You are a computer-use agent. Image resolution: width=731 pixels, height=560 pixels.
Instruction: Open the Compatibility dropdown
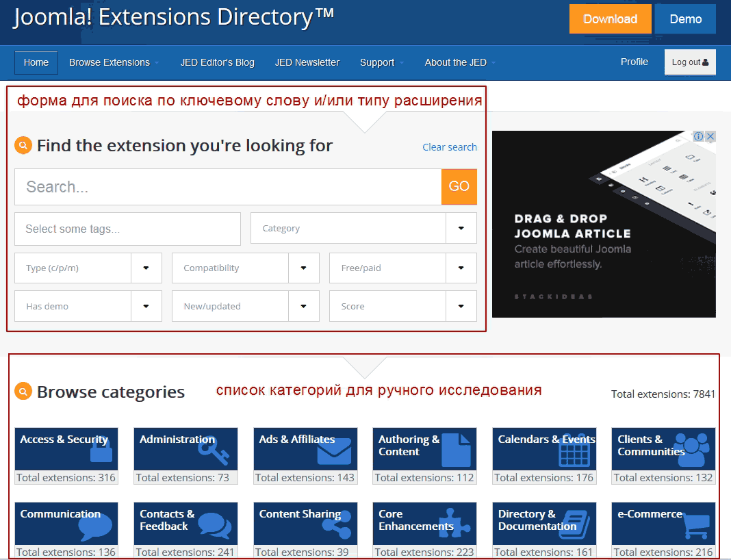click(246, 268)
